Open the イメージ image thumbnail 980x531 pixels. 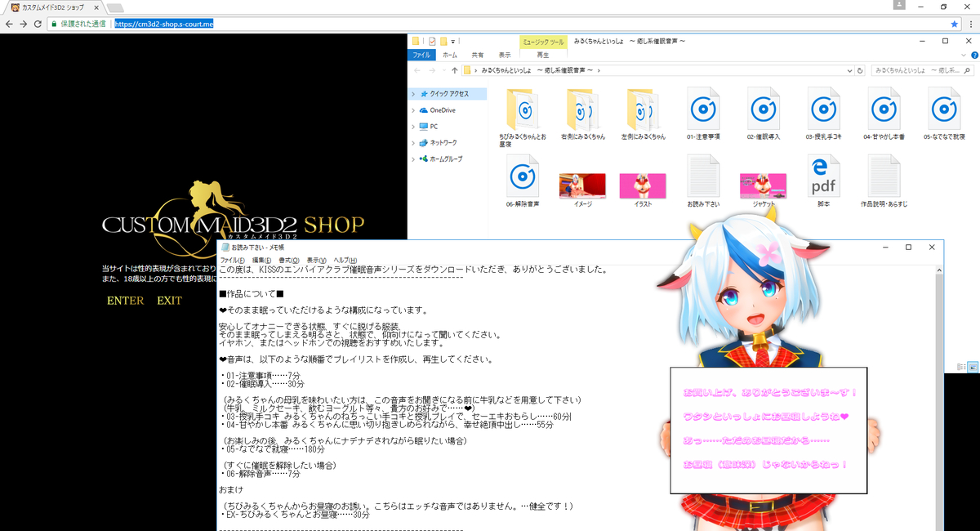click(582, 185)
